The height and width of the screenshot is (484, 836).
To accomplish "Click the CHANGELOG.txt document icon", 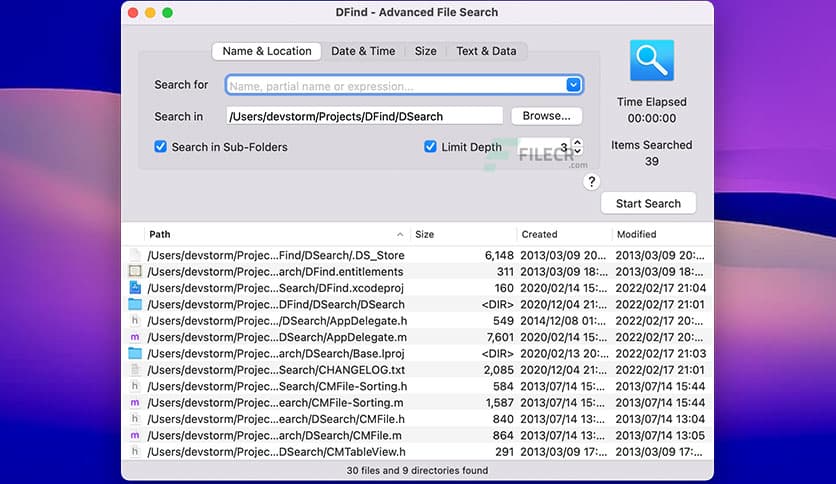I will coord(135,370).
